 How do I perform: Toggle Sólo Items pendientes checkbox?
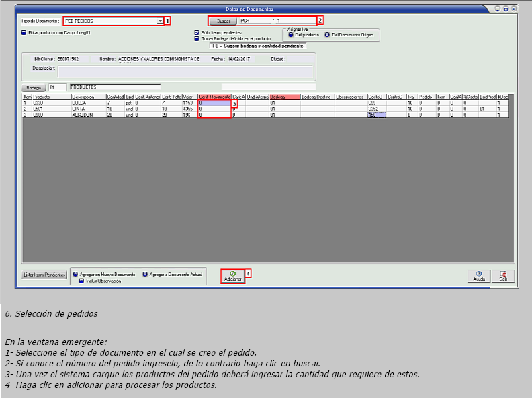196,32
